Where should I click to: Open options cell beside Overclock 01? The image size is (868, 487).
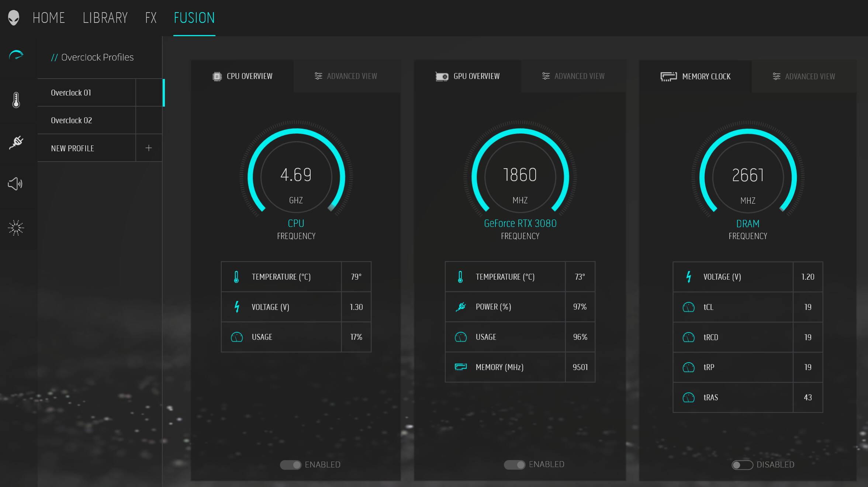(149, 93)
